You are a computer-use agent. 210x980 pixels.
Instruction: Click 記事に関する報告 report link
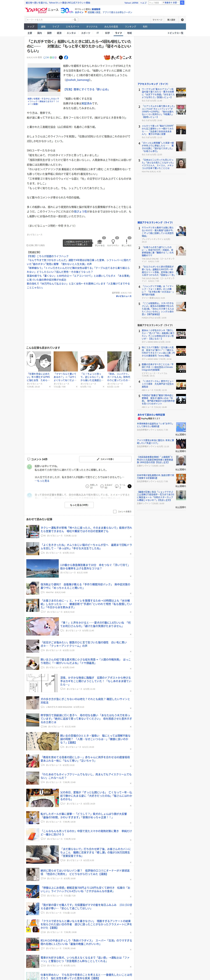(36, 245)
